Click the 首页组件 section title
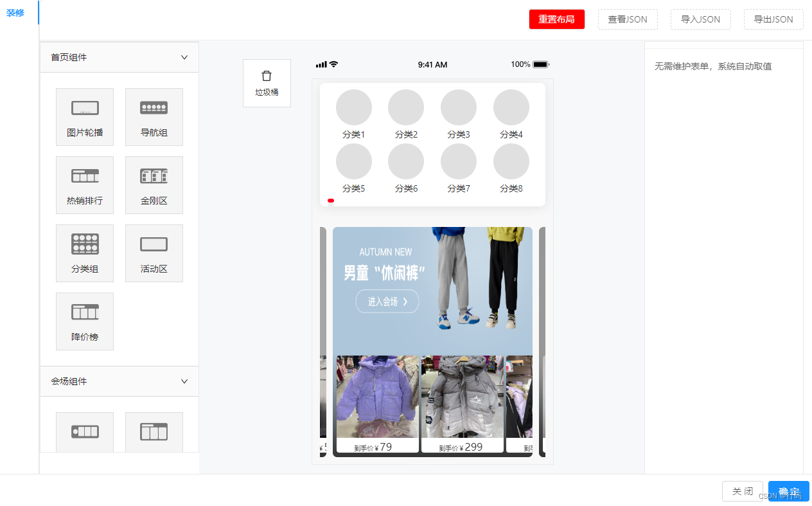The image size is (812, 506). click(69, 57)
